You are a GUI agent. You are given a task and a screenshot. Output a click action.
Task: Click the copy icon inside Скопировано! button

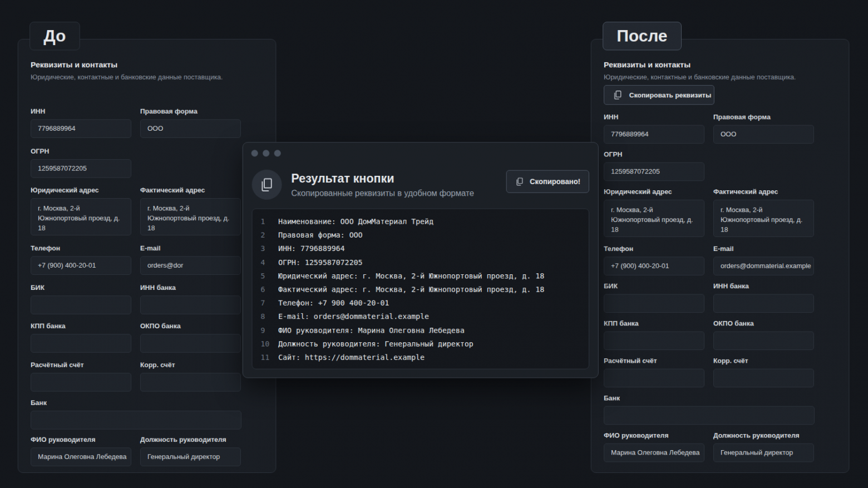pos(520,181)
